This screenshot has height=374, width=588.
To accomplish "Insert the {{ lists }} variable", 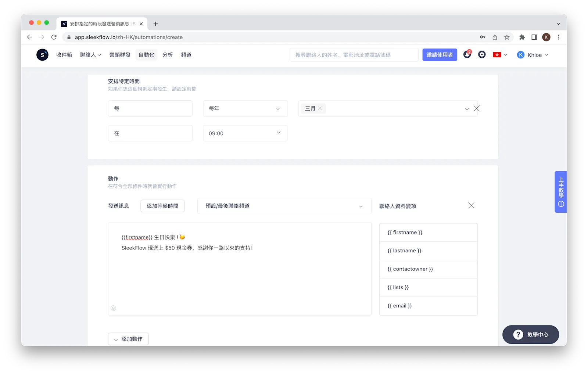I will (x=429, y=288).
